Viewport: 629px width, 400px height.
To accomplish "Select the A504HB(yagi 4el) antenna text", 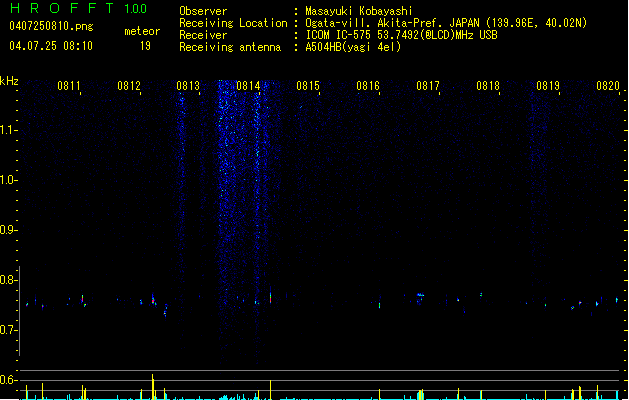I will point(353,47).
